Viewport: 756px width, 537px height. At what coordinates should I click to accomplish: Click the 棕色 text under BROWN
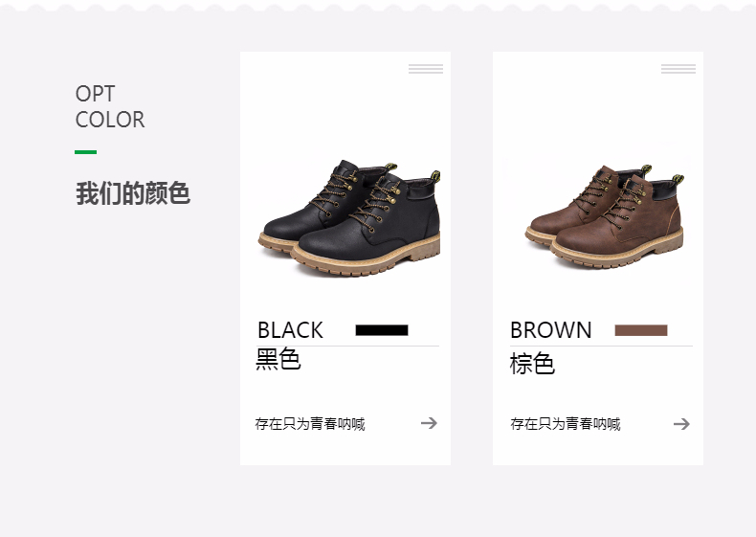[x=532, y=364]
